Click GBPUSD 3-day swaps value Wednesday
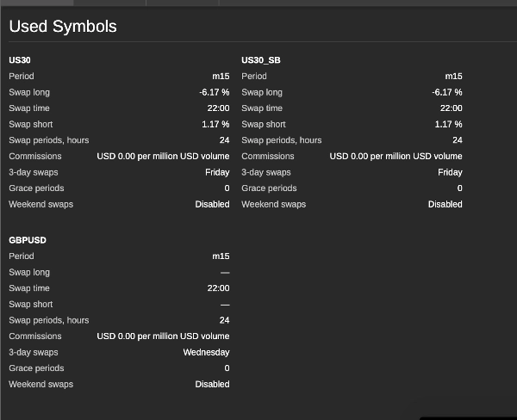Image resolution: width=517 pixels, height=420 pixels. coord(206,352)
